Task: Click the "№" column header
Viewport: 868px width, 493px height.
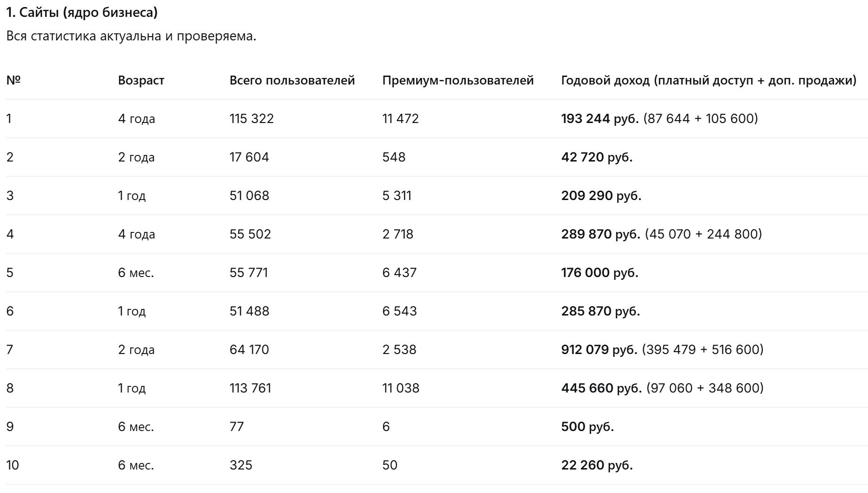Action: click(14, 80)
